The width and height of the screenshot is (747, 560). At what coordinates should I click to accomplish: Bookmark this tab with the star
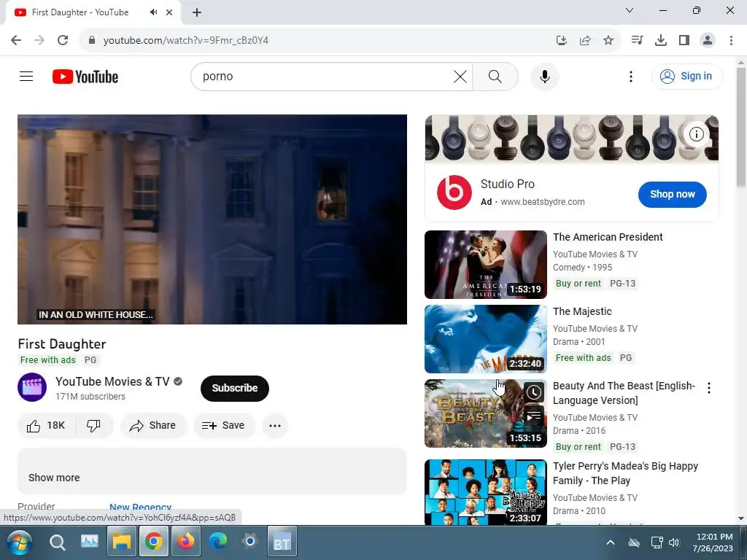(x=608, y=41)
